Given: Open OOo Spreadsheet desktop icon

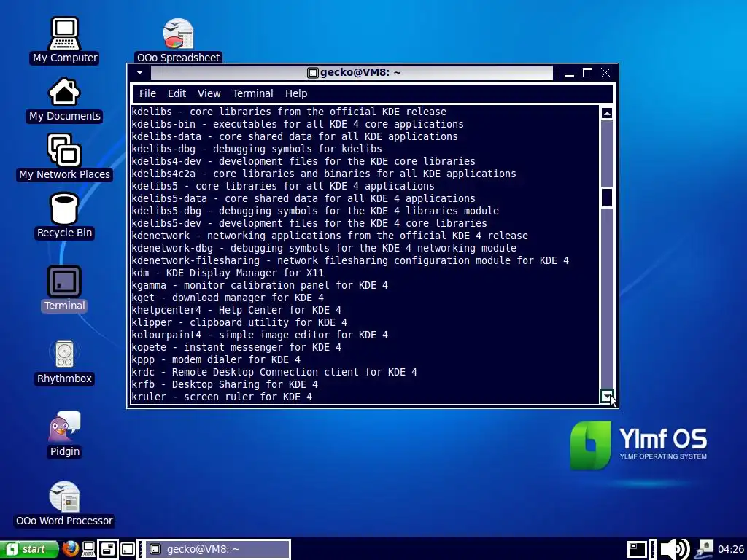Looking at the screenshot, I should click(178, 40).
